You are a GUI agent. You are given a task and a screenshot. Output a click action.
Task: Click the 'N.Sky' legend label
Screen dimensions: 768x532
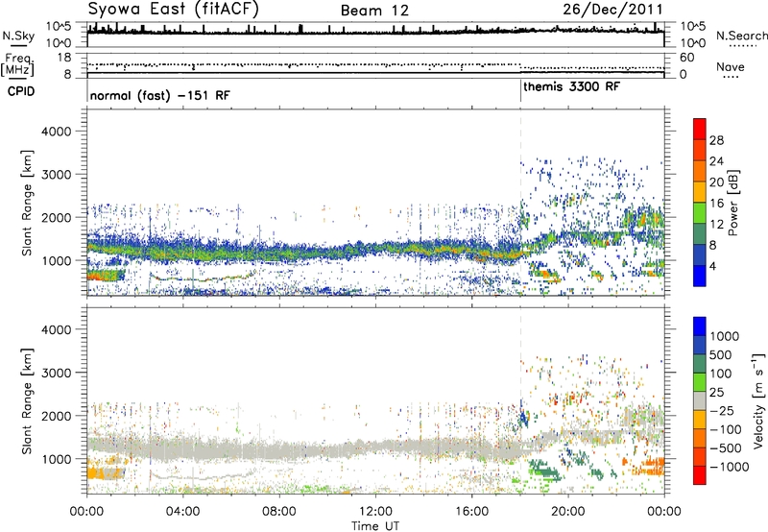(x=18, y=36)
